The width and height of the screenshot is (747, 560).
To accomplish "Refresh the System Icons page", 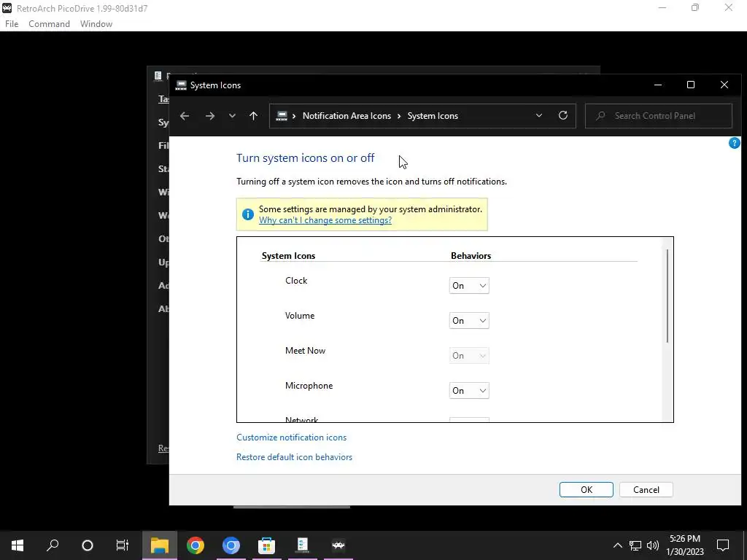I will pos(563,116).
